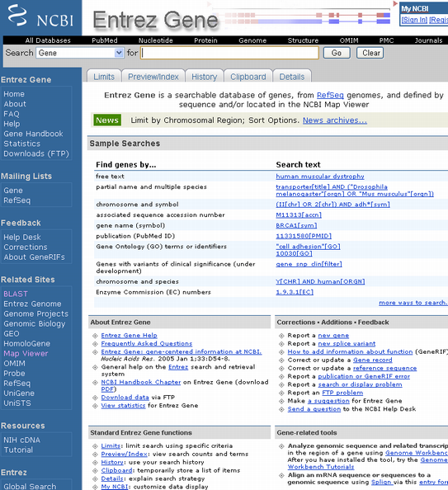The image size is (448, 490).
Task: Click the Entrez Gene banner title
Action: pyautogui.click(x=155, y=20)
